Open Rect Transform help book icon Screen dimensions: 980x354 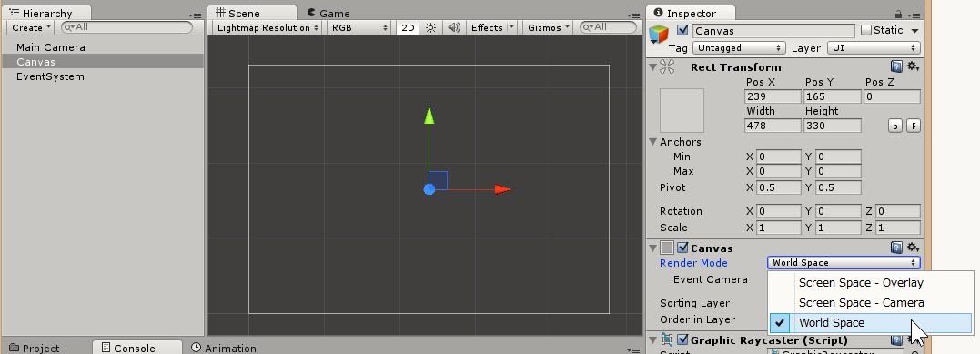(896, 67)
